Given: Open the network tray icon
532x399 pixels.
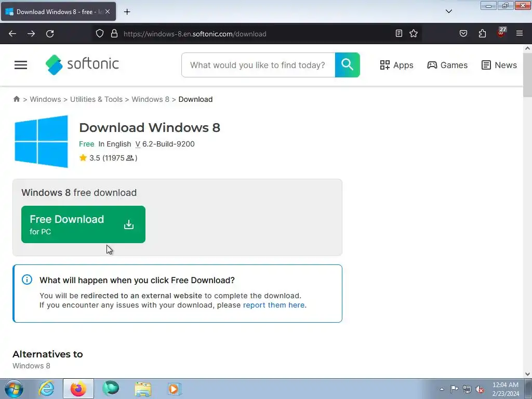Looking at the screenshot, I should (x=467, y=389).
